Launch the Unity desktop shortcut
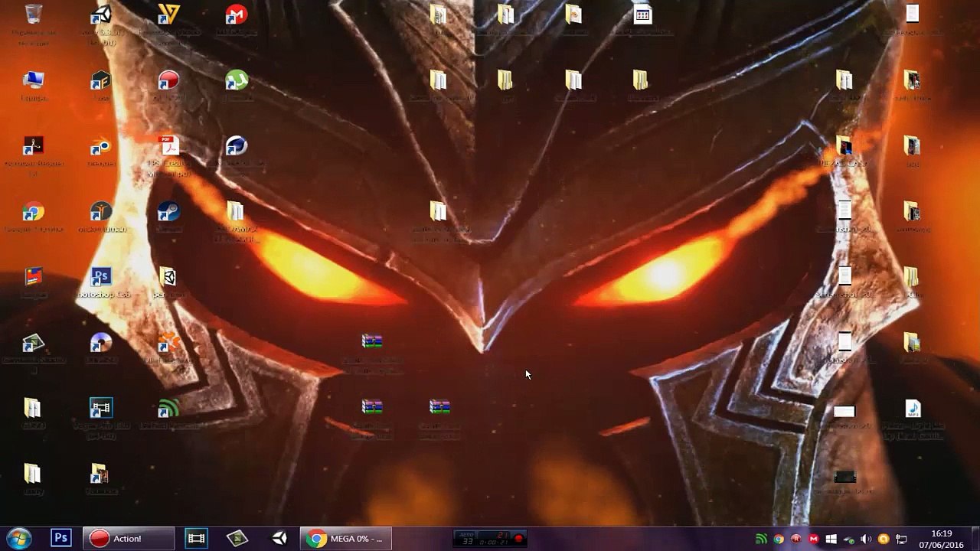Image resolution: width=980 pixels, height=551 pixels. tap(100, 15)
